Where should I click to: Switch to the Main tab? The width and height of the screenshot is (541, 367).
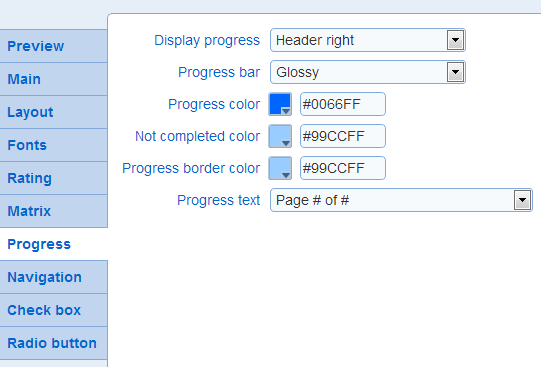click(x=53, y=79)
